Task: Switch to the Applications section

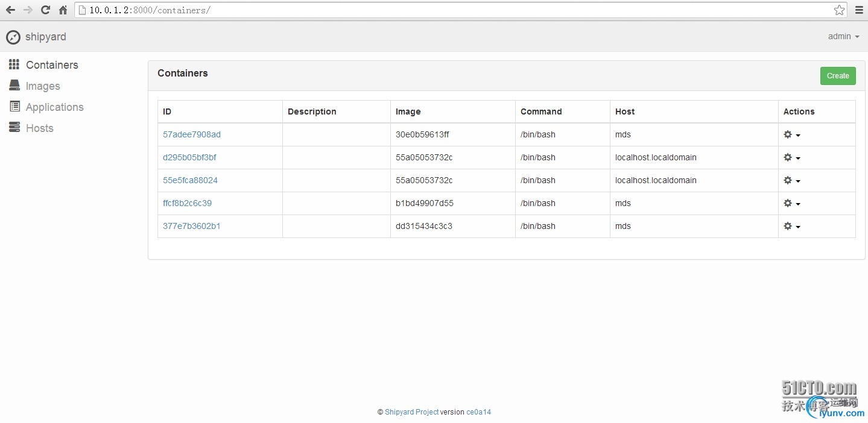Action: pos(55,107)
